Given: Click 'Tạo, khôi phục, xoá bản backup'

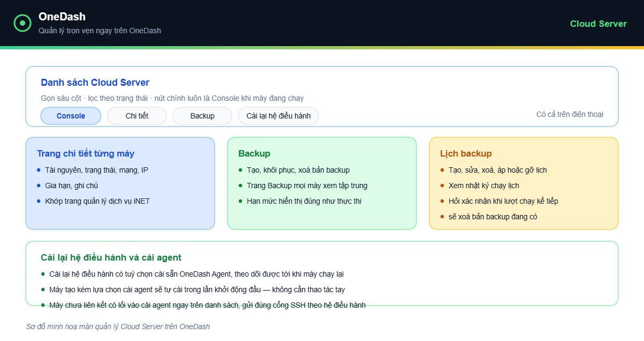Looking at the screenshot, I should pyautogui.click(x=298, y=170).
